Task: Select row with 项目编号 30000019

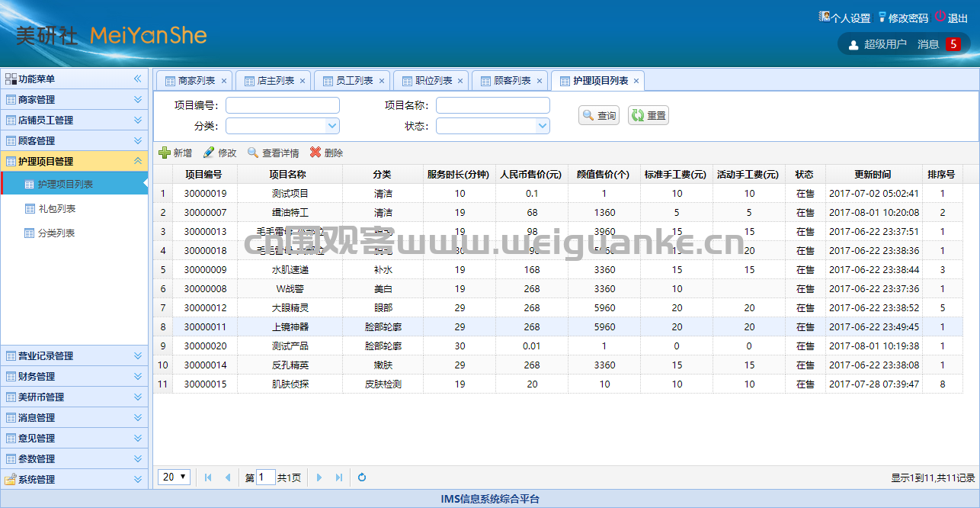Action: [558, 194]
